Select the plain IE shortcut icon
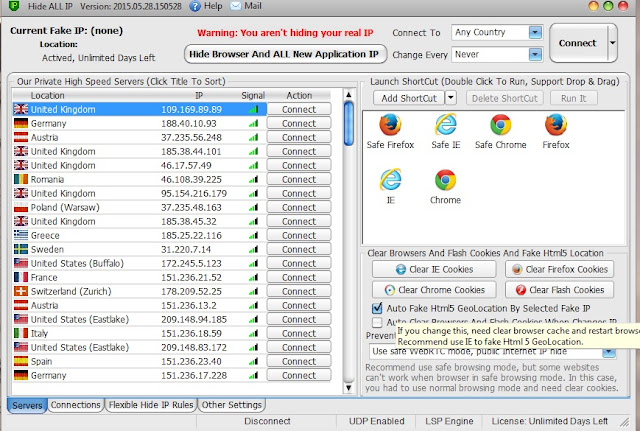Viewport: 640px width, 431px height. pos(391,180)
